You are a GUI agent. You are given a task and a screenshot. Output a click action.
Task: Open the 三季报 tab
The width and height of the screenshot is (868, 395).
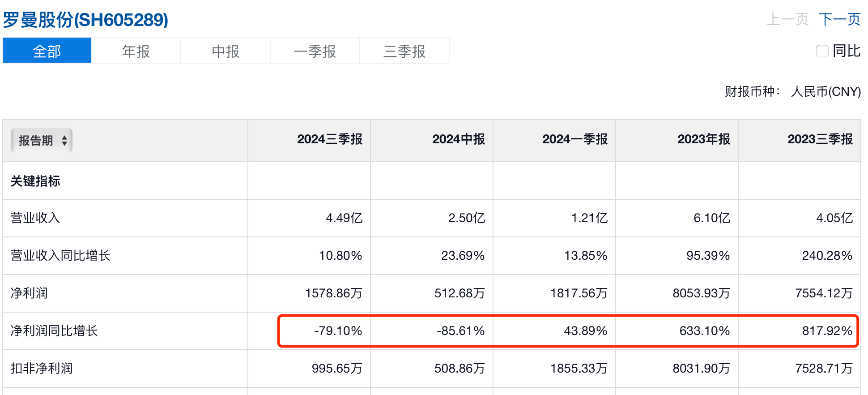[x=404, y=51]
